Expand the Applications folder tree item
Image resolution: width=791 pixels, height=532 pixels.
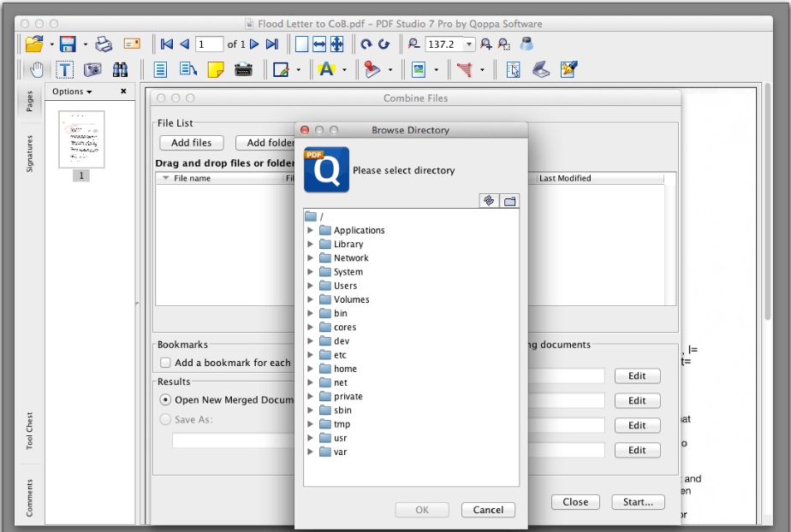[311, 230]
